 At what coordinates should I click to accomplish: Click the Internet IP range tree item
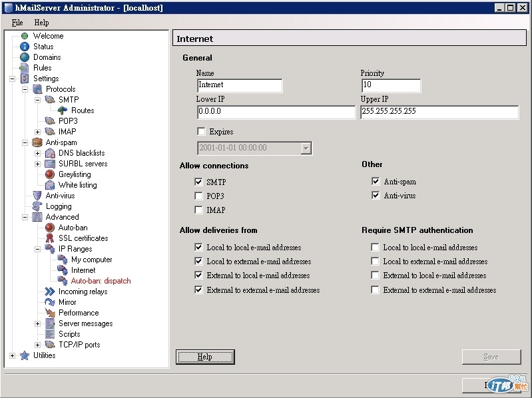83,270
